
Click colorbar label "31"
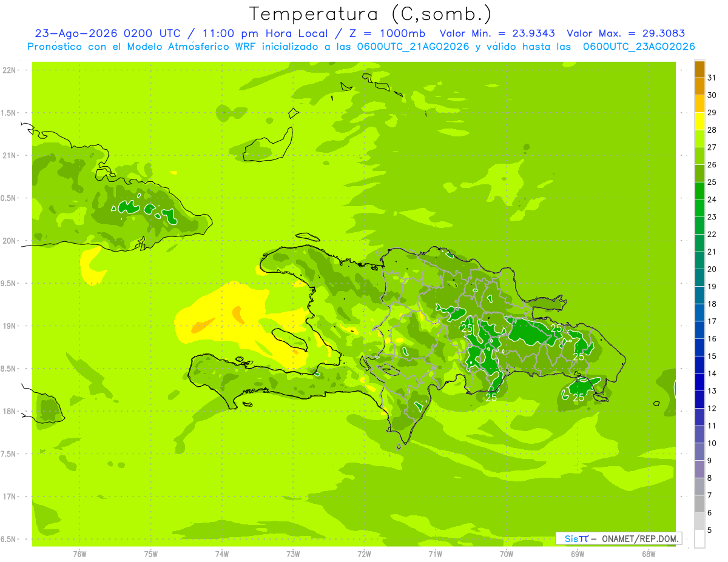(712, 78)
